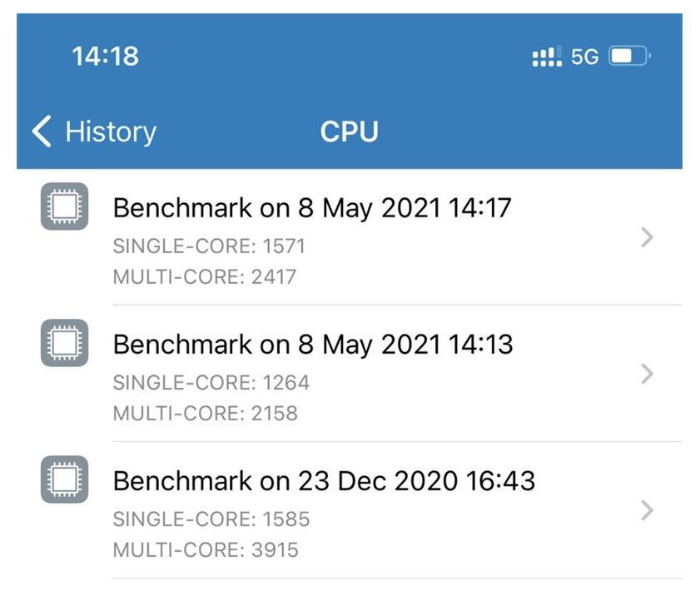700x601 pixels.
Task: Tap the 5G network indicator
Action: pyautogui.click(x=584, y=57)
